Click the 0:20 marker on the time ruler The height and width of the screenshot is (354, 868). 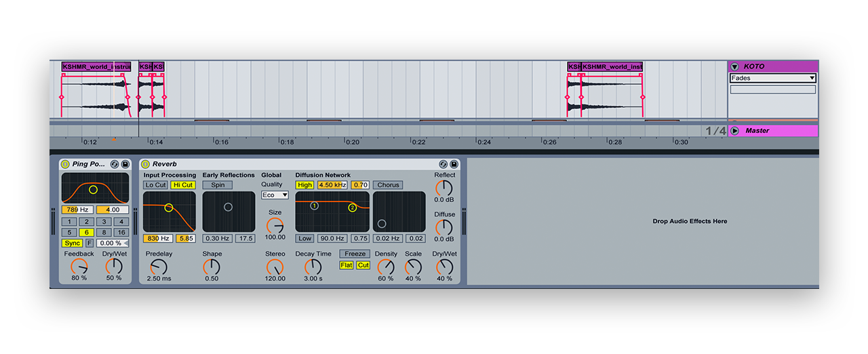pyautogui.click(x=353, y=142)
